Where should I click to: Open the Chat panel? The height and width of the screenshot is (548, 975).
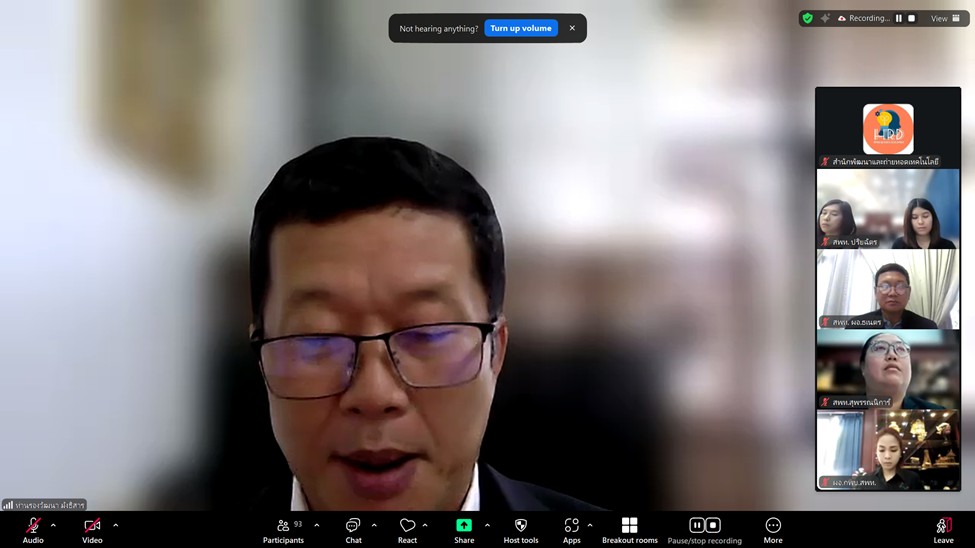click(353, 526)
